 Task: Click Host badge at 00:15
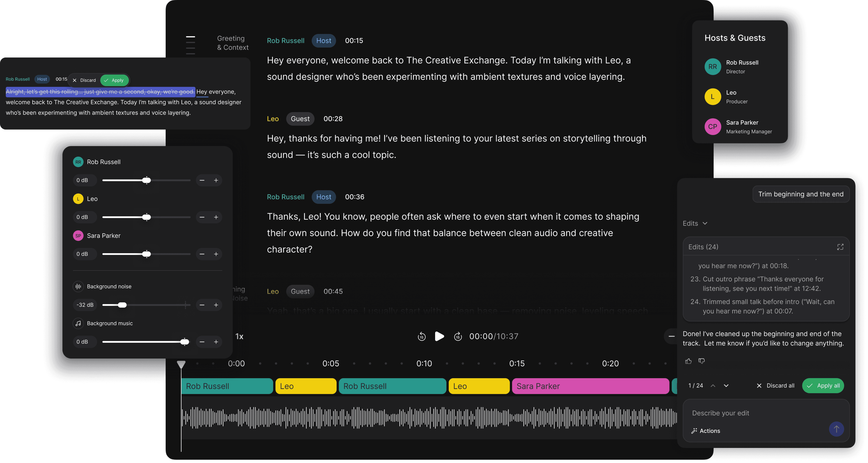click(323, 40)
